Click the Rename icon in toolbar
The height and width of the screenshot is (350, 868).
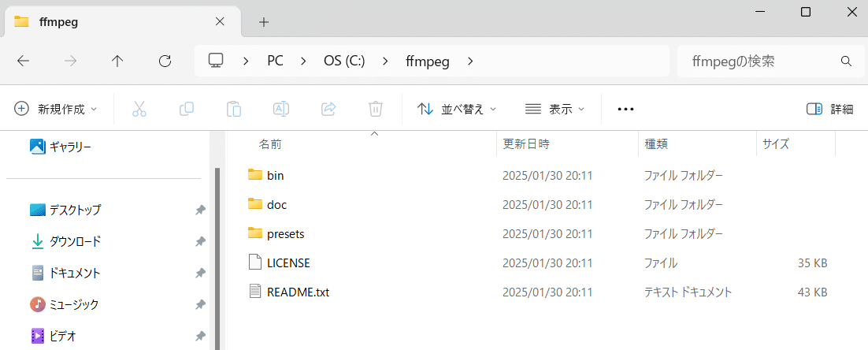click(x=281, y=109)
